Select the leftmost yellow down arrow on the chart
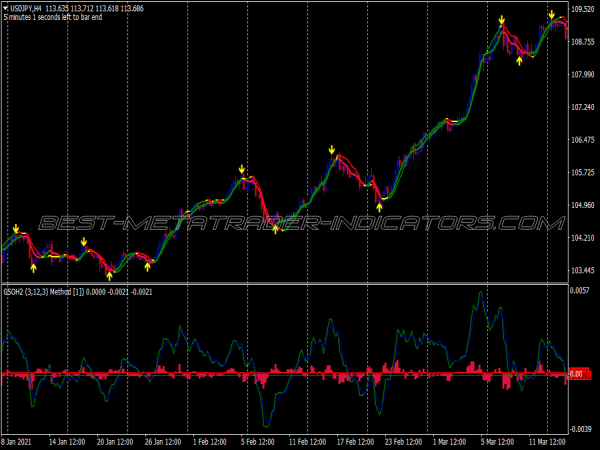 click(x=16, y=229)
